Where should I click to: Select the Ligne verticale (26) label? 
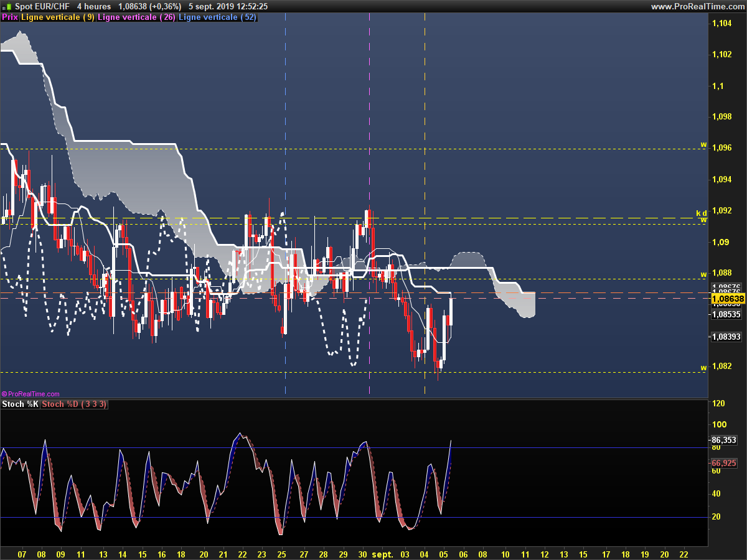point(137,17)
